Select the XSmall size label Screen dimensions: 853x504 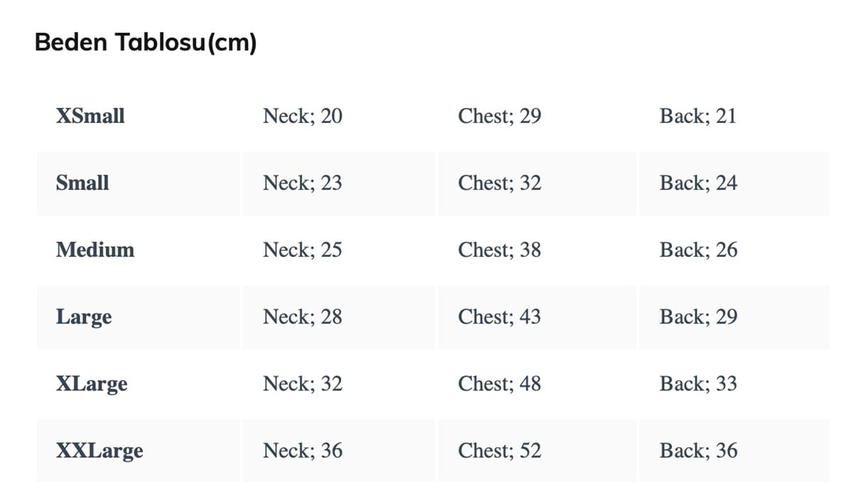coord(90,116)
